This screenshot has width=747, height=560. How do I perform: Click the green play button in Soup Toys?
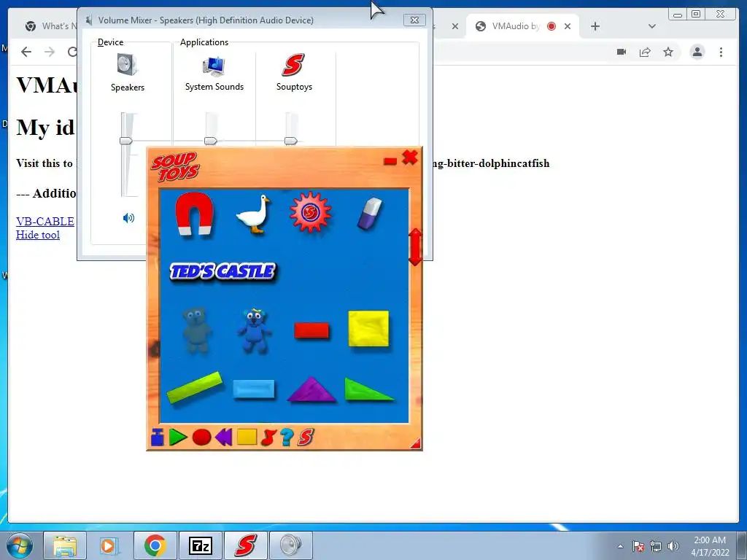pos(178,437)
